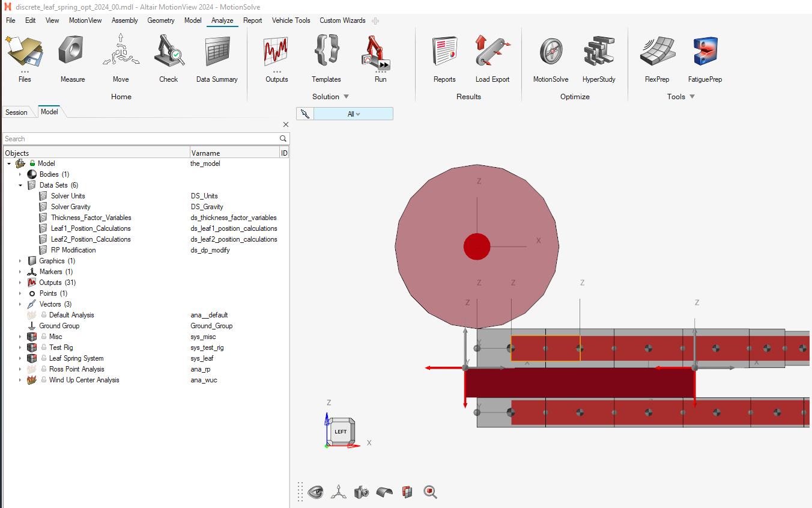Screen dimensions: 812x508
Task: Toggle lock icon on Wind Up Center Analysis
Action: (x=43, y=380)
